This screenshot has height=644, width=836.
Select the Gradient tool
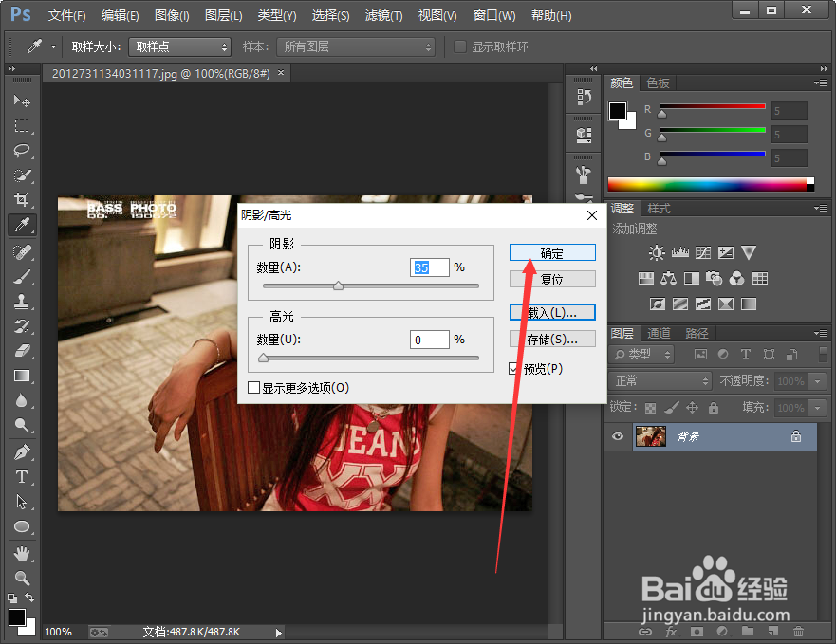click(22, 376)
